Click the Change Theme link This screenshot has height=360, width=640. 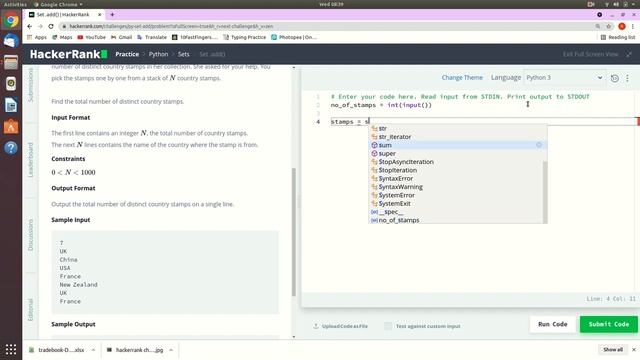[x=462, y=78]
